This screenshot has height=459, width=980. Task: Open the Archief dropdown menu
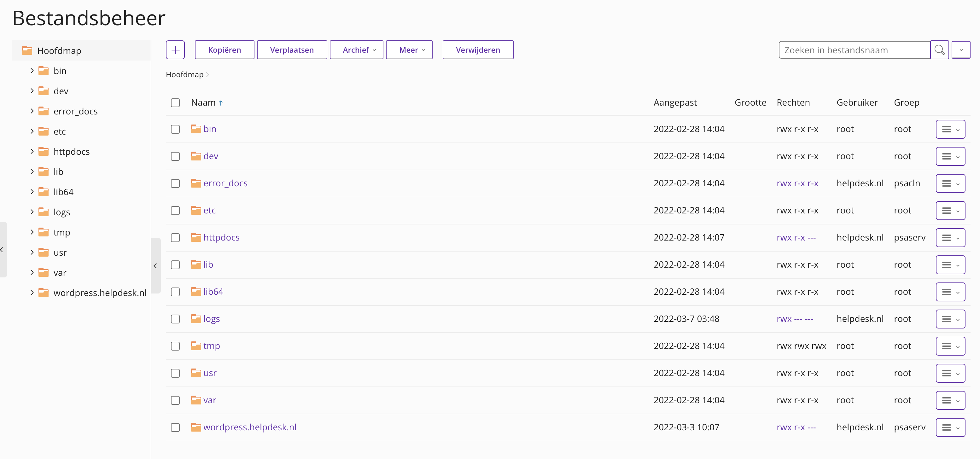coord(356,50)
